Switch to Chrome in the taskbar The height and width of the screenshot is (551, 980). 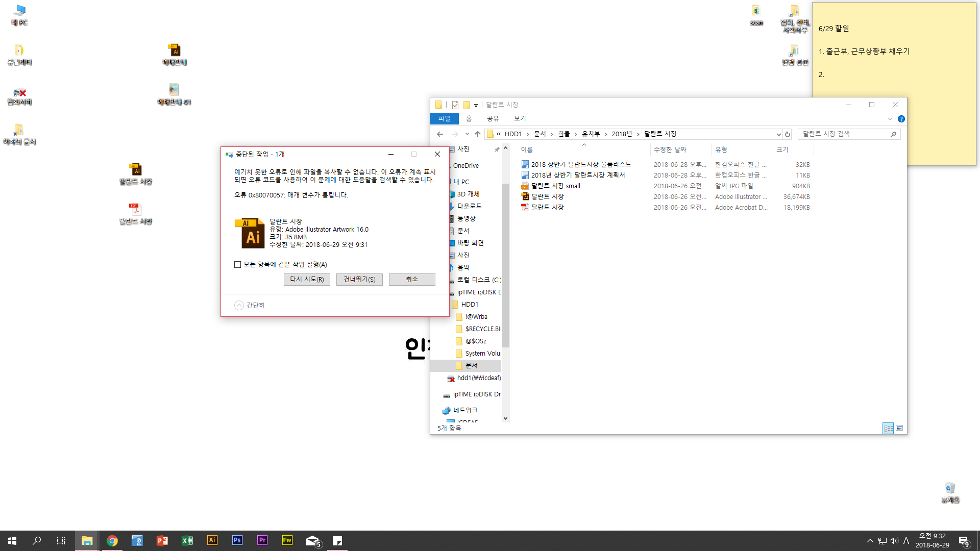pyautogui.click(x=112, y=540)
